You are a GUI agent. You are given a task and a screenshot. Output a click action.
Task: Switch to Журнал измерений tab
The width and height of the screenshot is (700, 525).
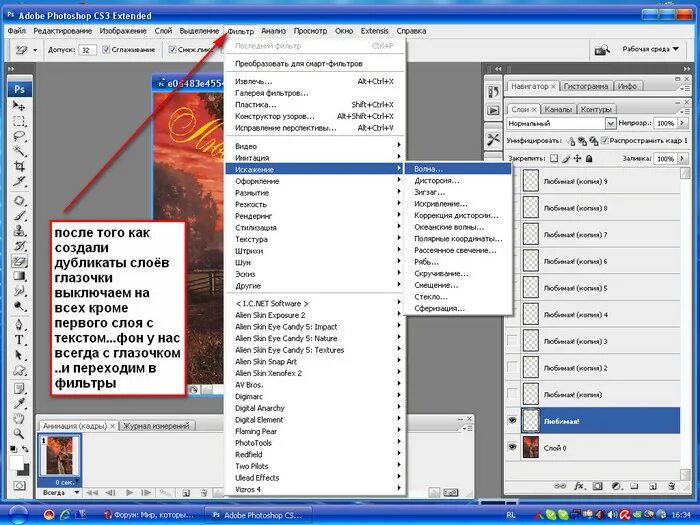(x=156, y=426)
